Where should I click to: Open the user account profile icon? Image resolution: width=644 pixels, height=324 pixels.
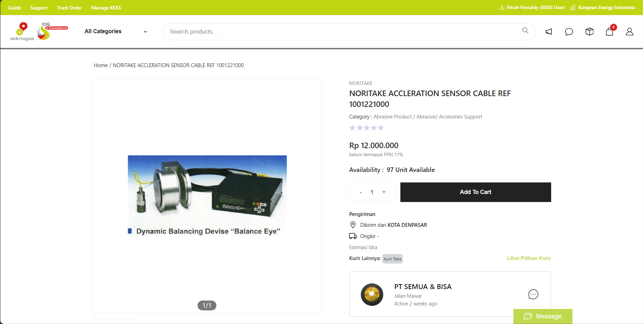click(629, 32)
